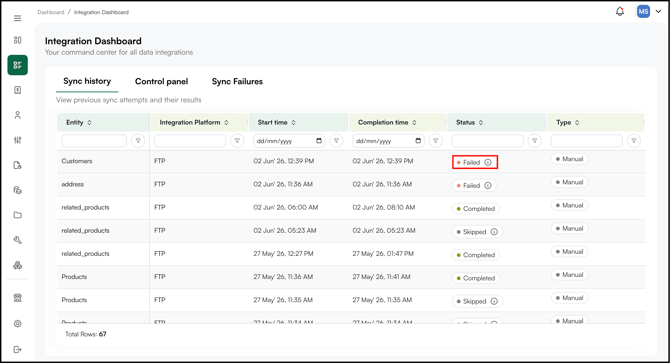Click the Start time column filter icon

coord(336,141)
